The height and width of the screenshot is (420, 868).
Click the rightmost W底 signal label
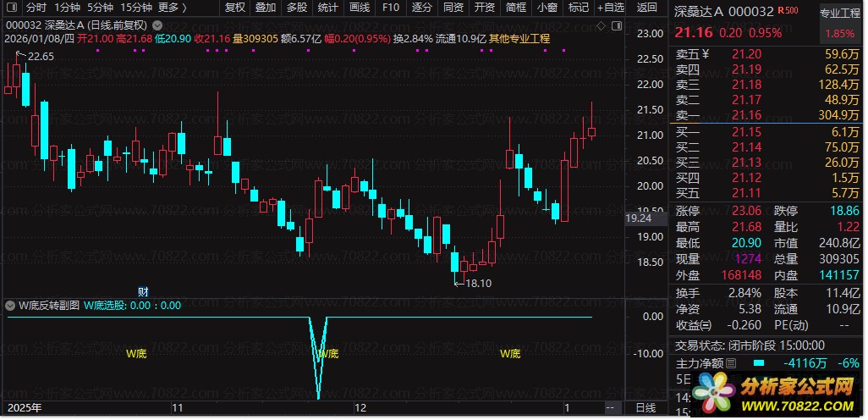(x=510, y=353)
